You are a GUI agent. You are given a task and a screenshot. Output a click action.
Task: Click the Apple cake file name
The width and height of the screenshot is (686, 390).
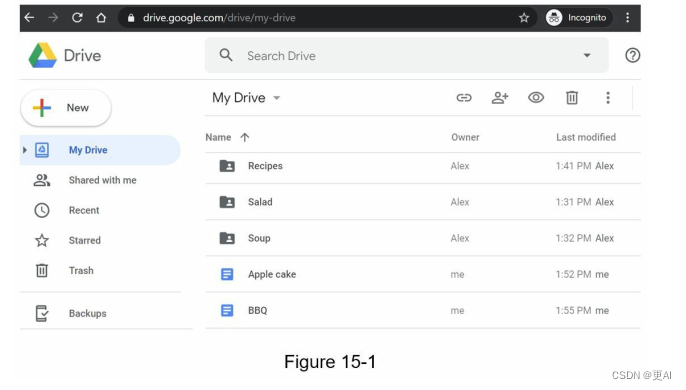tap(272, 274)
